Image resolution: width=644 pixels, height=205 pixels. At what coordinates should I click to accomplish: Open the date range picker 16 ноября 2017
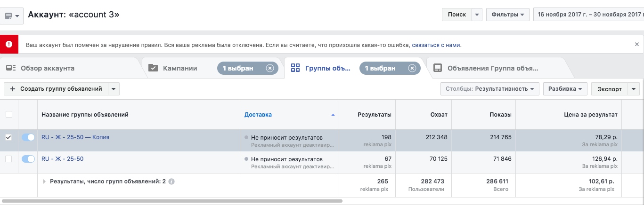pyautogui.click(x=588, y=15)
